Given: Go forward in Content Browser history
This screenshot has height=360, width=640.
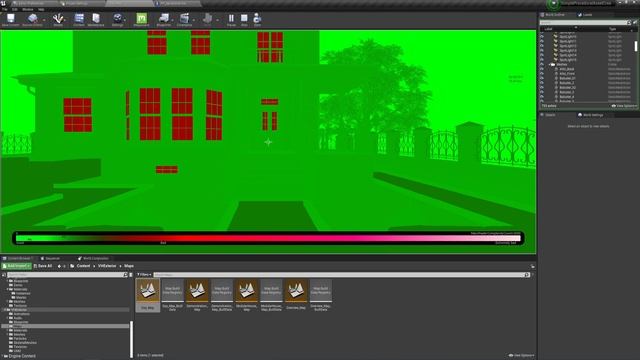Looking at the screenshot, I should (64, 266).
